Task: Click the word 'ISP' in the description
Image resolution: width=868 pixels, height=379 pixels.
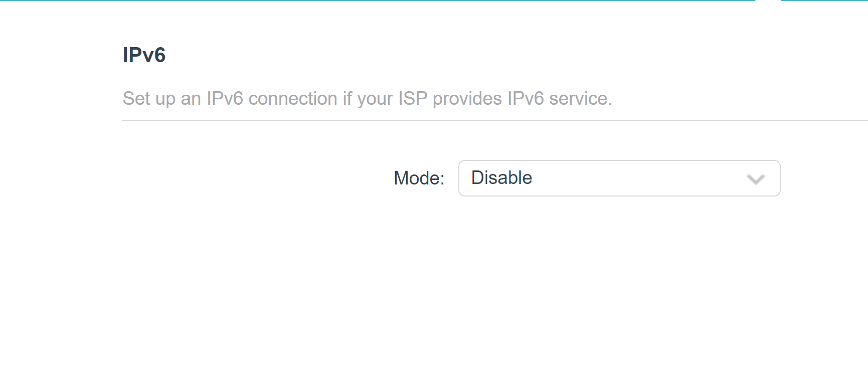Action: tap(412, 99)
